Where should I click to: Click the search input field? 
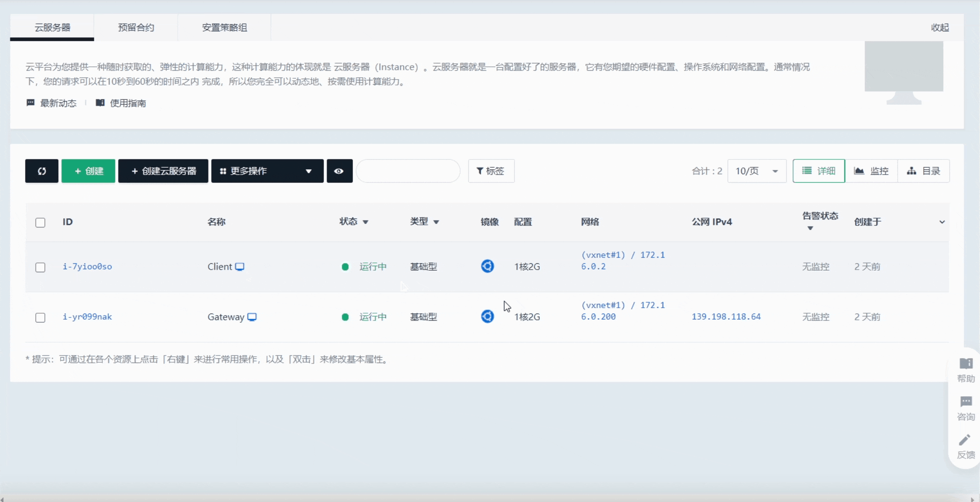tap(408, 171)
